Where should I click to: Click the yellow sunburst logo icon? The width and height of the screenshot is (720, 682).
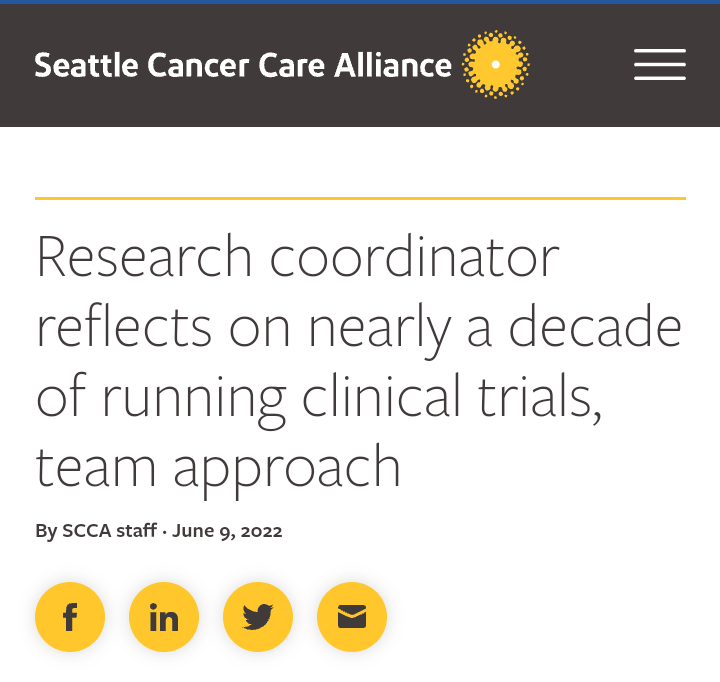(x=496, y=65)
